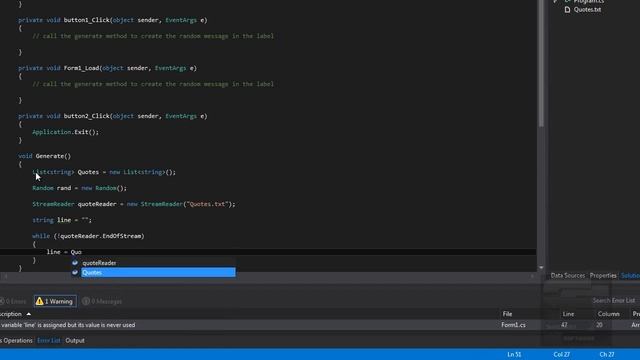
Task: Choose highlighted Quotes suggestion in IntelliSense
Action: (x=158, y=272)
